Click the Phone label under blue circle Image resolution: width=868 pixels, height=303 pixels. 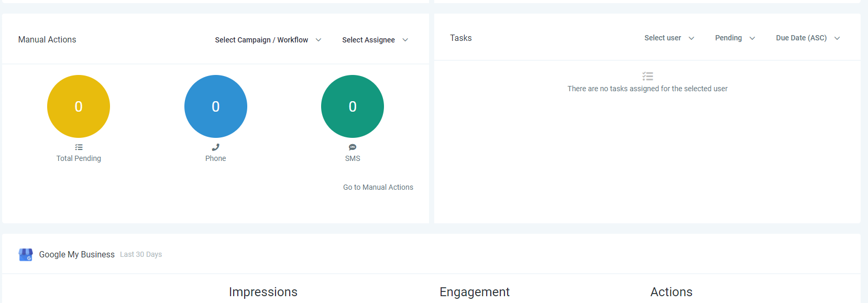tap(216, 158)
